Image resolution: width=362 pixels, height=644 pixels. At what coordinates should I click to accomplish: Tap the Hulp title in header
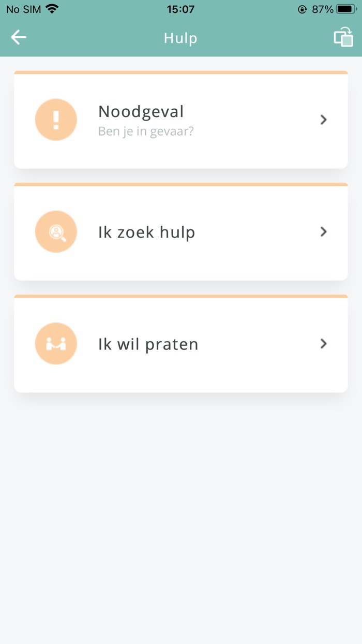click(x=180, y=37)
